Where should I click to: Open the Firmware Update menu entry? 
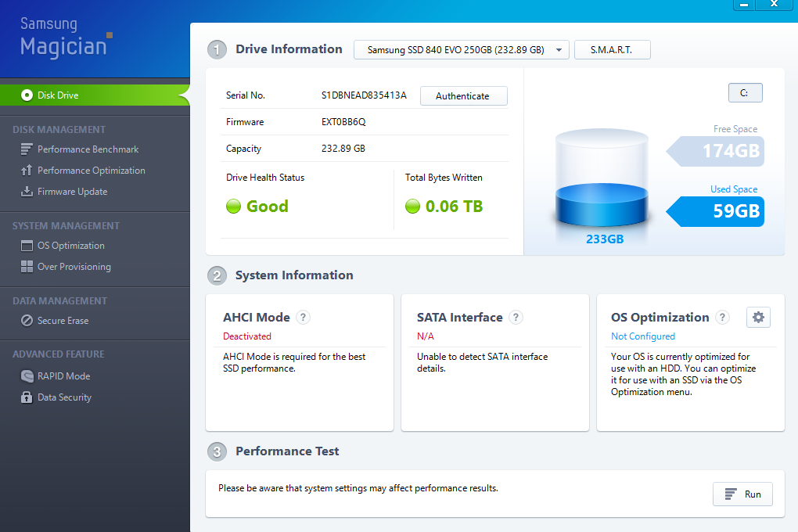(72, 192)
